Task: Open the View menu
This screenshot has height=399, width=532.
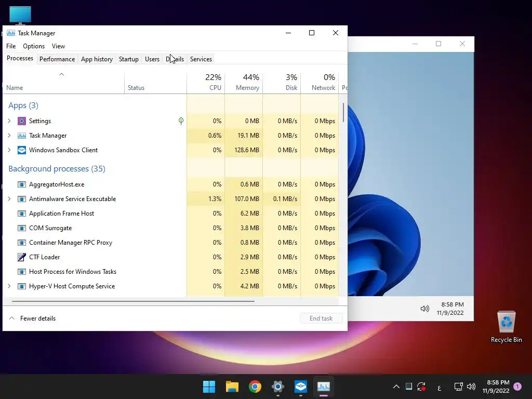Action: (x=58, y=46)
